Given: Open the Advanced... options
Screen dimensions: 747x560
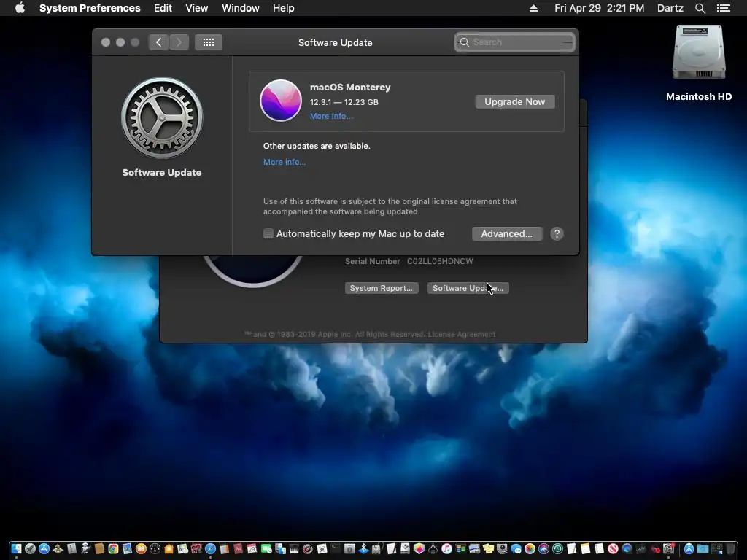Looking at the screenshot, I should [506, 233].
